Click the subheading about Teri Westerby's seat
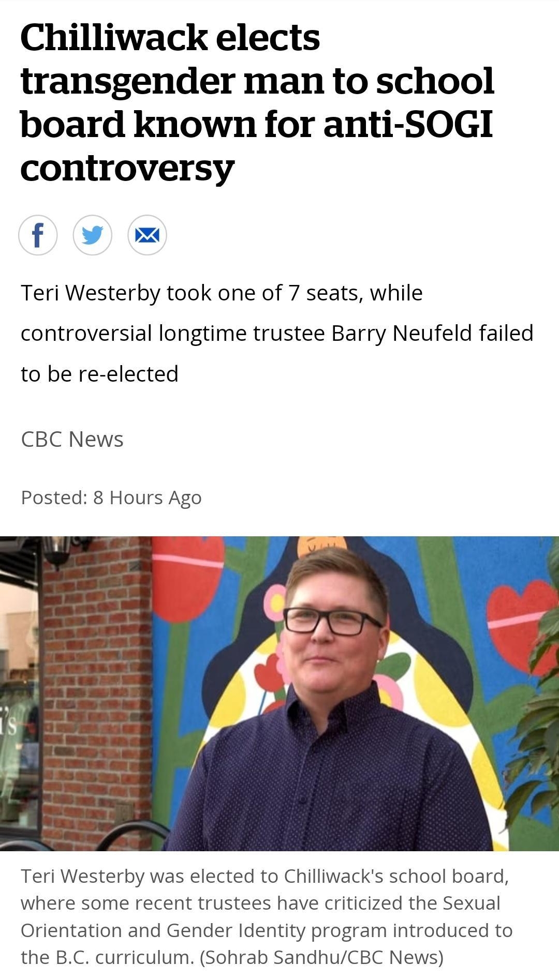The image size is (559, 980). 222,293
